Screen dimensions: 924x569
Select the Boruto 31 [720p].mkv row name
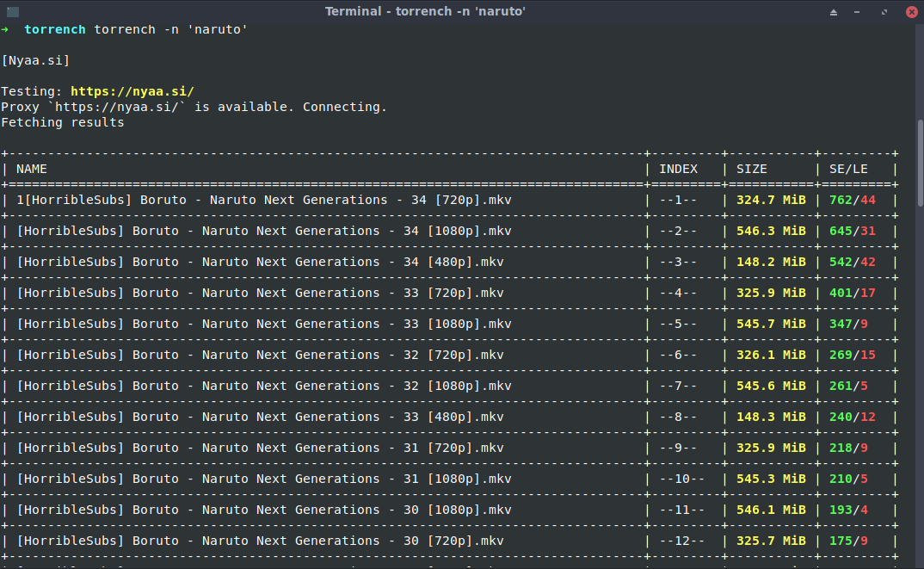[260, 448]
